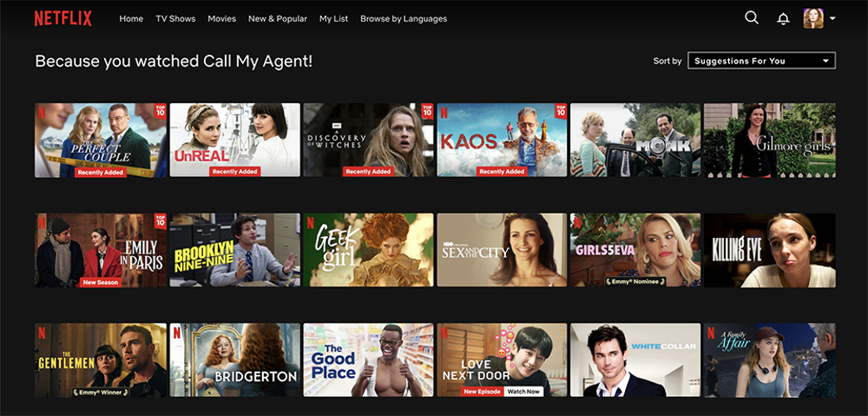The width and height of the screenshot is (868, 416).
Task: Select The Perfect Couple thumbnail
Action: pos(101,140)
